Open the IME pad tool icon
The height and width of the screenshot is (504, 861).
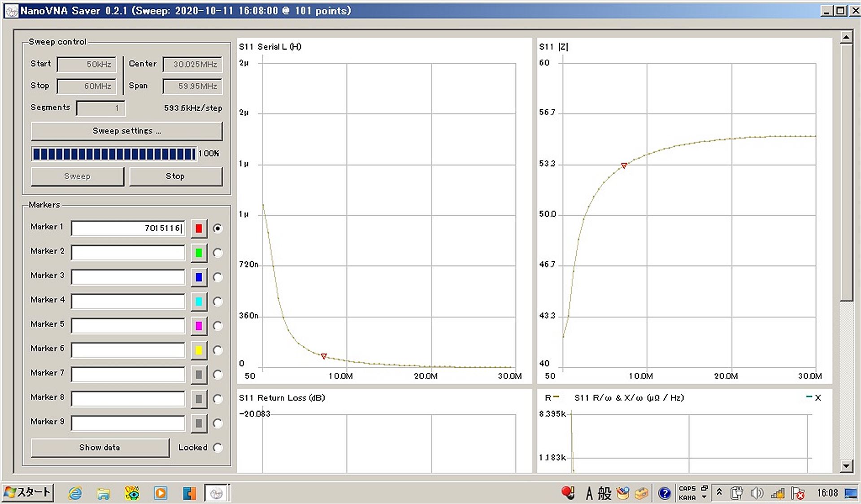point(623,493)
